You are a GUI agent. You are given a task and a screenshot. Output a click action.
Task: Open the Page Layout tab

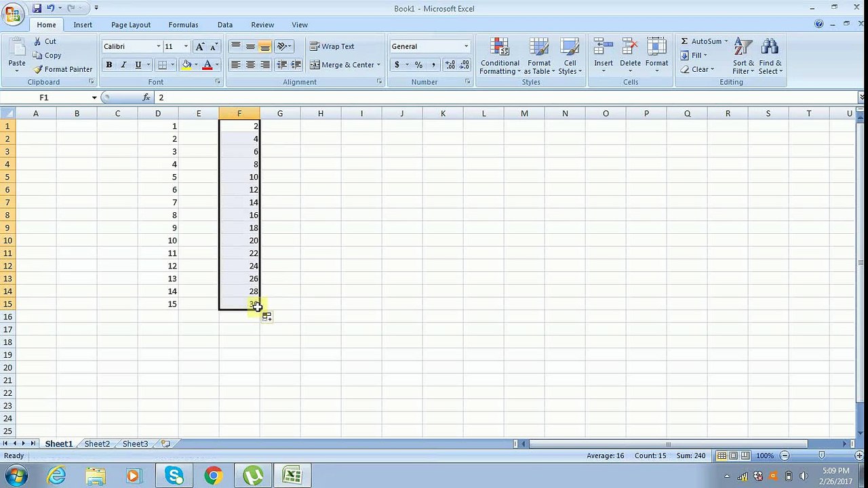[x=131, y=24]
